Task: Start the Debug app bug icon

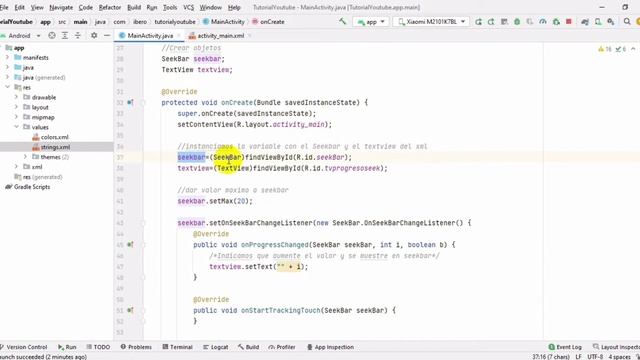Action: (517, 22)
